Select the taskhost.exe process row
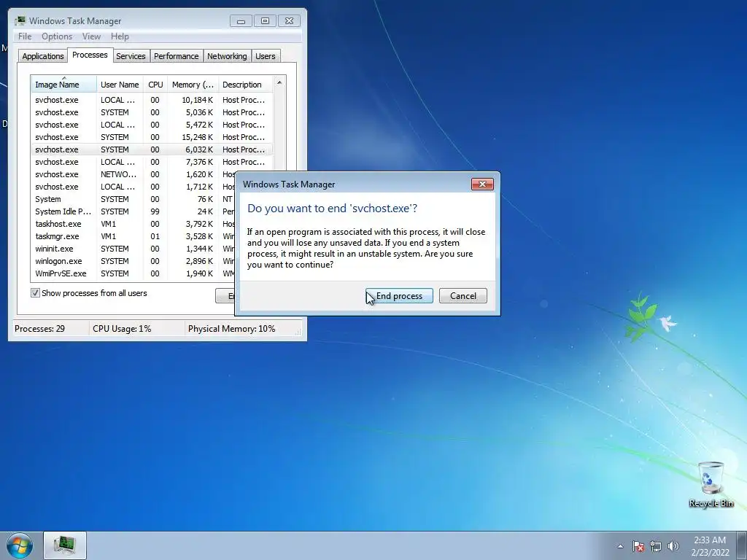This screenshot has height=560, width=747. (133, 224)
